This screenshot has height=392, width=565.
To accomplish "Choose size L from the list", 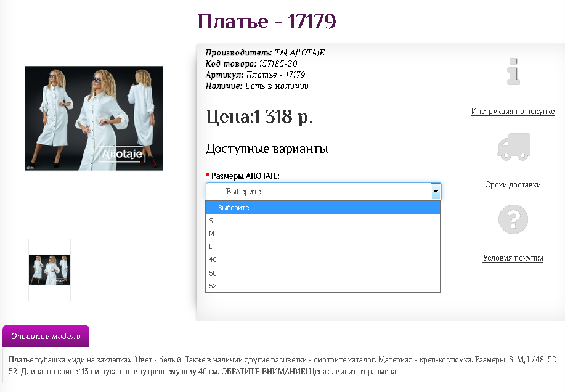I will 323,247.
